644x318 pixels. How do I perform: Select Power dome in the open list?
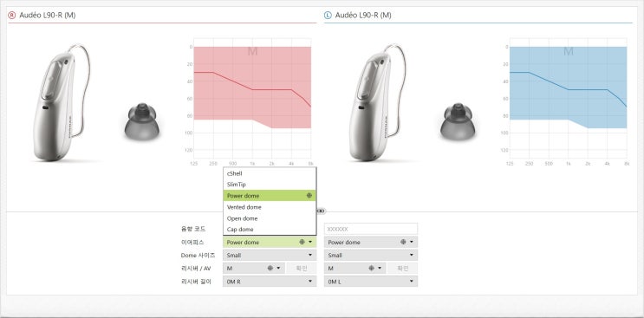pyautogui.click(x=270, y=196)
